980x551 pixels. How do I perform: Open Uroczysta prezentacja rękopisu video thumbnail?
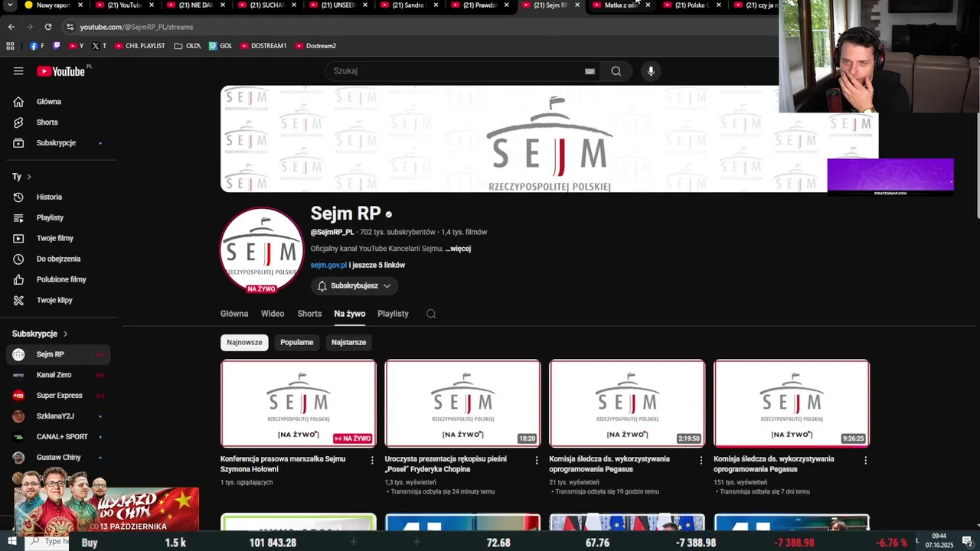[462, 403]
